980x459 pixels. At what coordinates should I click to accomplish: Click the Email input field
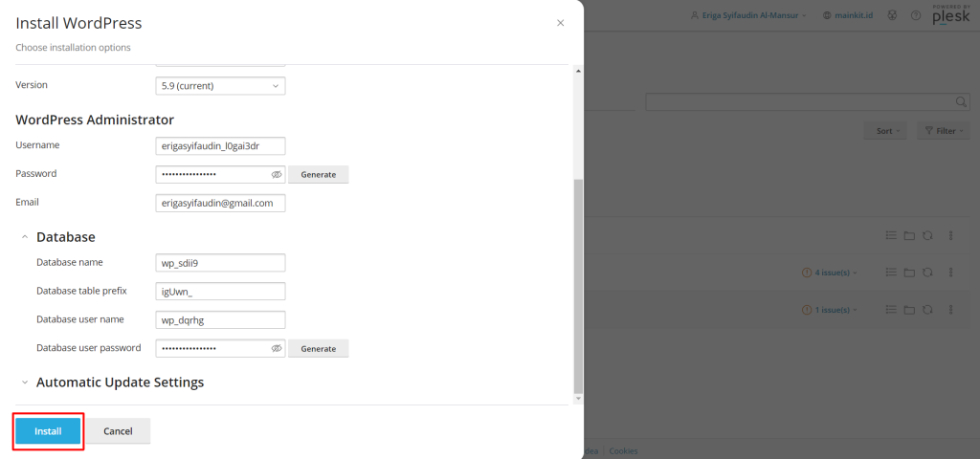220,203
